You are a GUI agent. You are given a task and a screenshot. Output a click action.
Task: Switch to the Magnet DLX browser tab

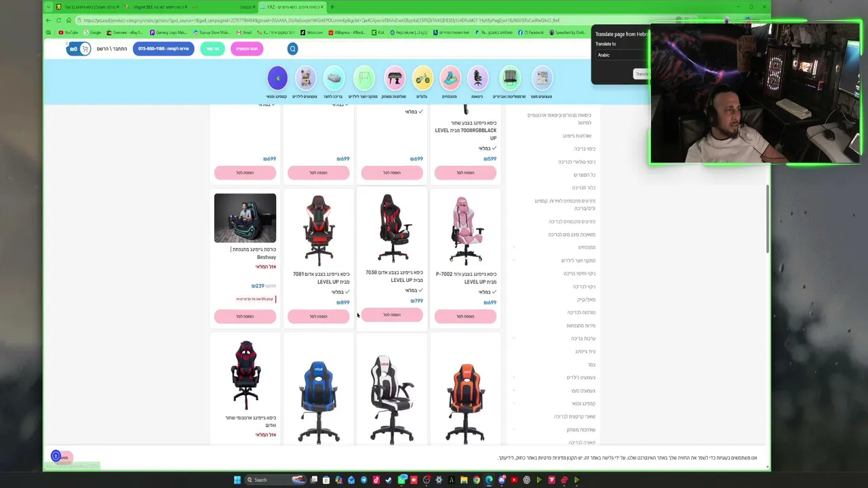point(155,7)
